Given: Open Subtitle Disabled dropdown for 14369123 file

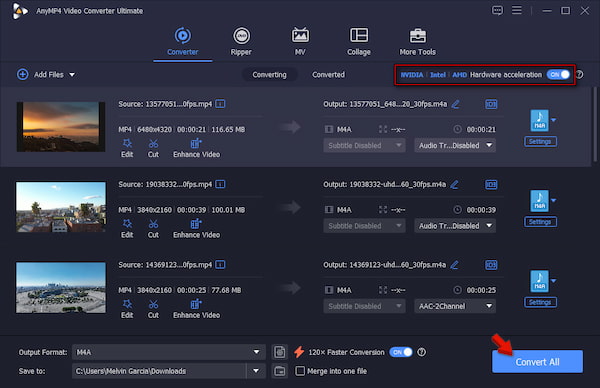Looking at the screenshot, I should [x=364, y=306].
